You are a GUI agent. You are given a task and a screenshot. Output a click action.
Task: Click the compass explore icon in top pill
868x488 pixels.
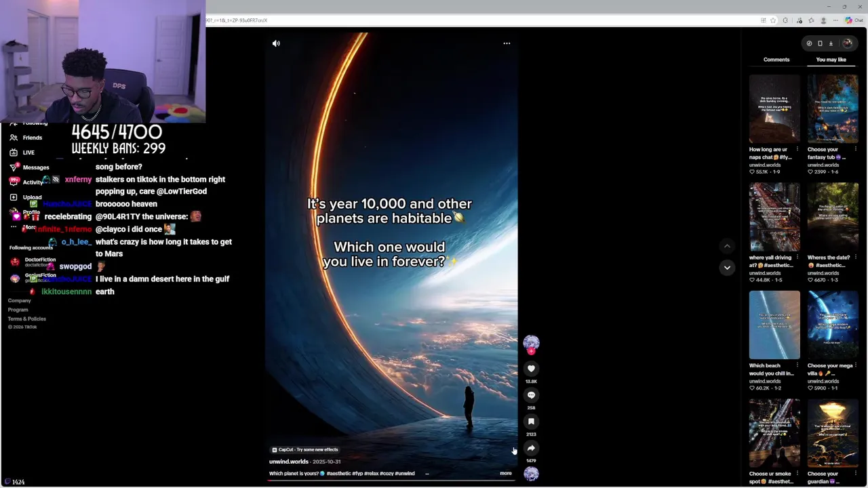809,43
